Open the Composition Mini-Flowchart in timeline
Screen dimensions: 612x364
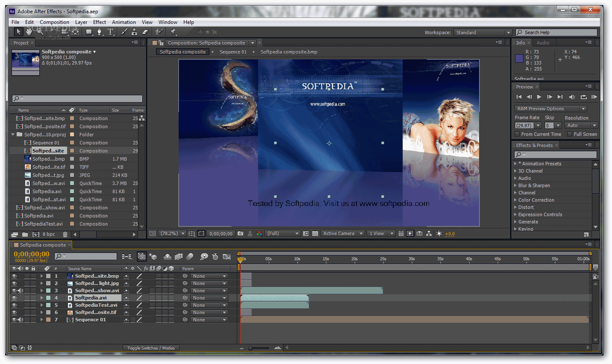(127, 256)
